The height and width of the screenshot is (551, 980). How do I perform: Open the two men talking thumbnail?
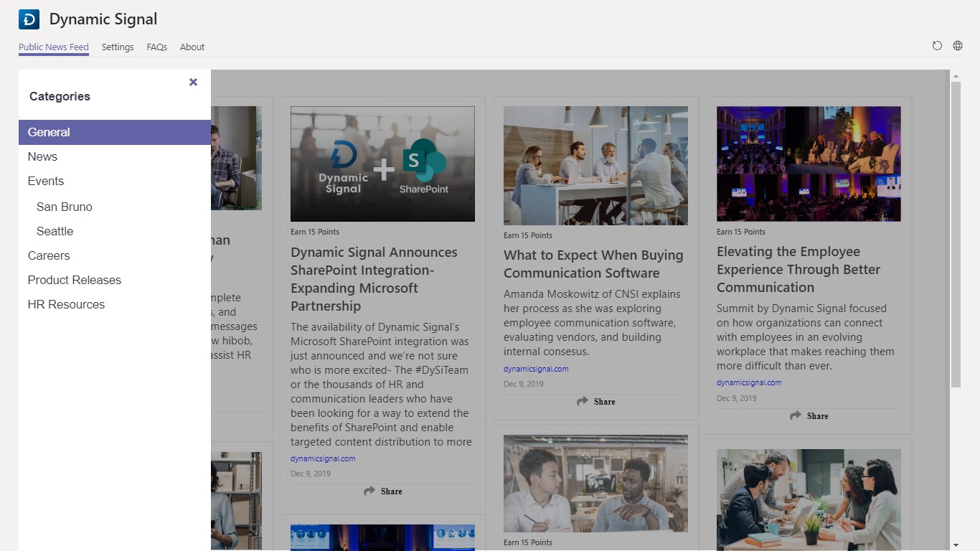(x=595, y=484)
